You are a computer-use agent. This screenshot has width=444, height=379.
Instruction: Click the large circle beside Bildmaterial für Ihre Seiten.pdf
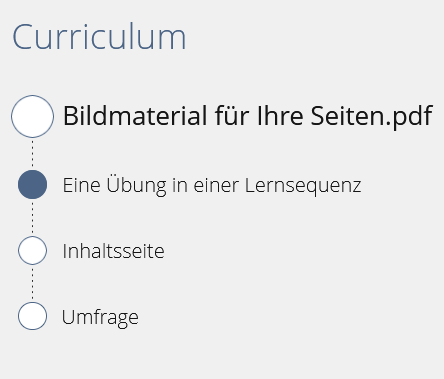click(x=32, y=116)
